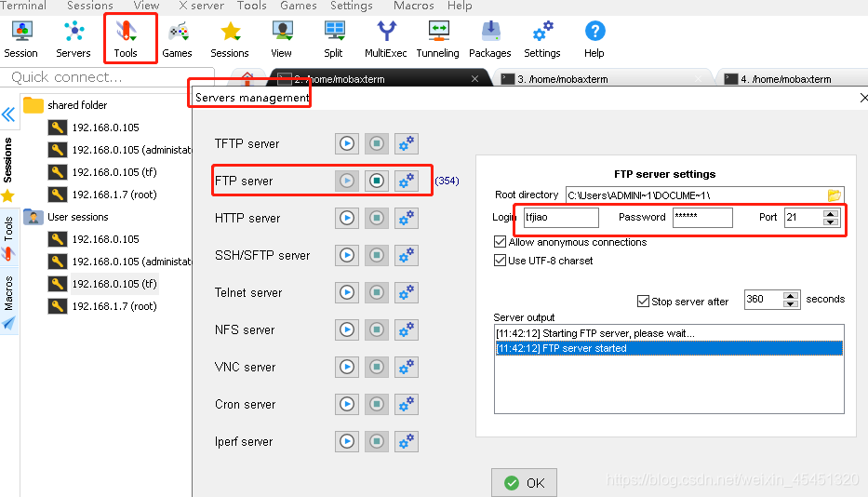Open the Servers toolbar icon

pos(73,39)
